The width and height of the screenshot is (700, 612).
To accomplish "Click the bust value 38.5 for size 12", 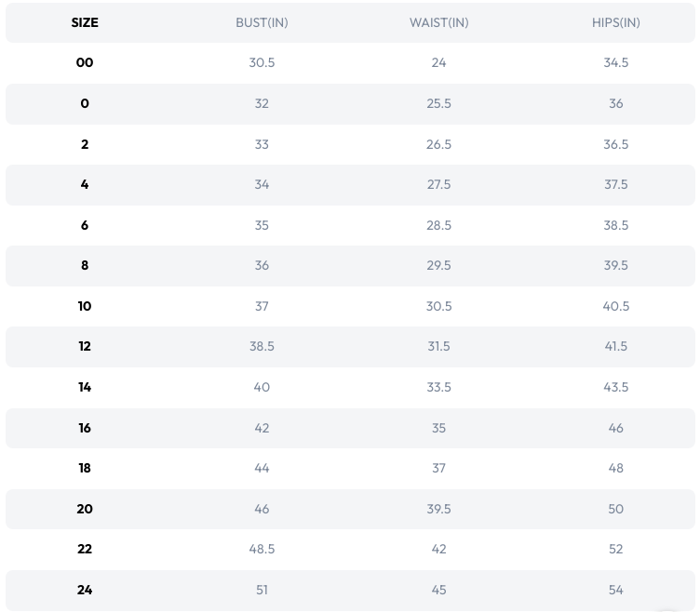I will [x=262, y=346].
